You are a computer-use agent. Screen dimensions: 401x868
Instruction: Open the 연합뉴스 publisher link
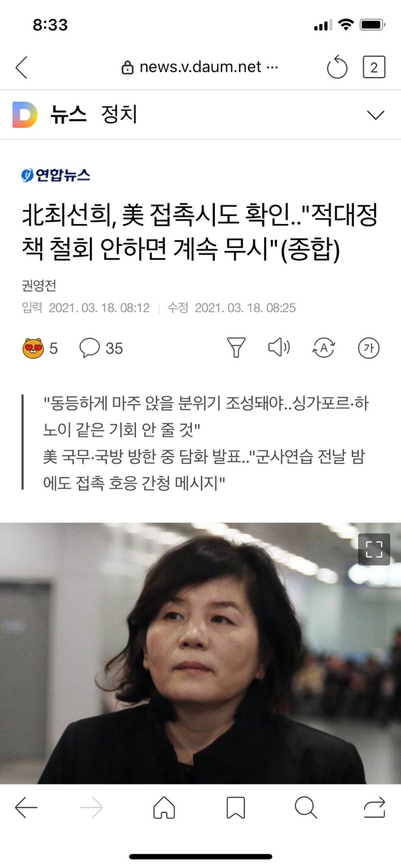(55, 175)
